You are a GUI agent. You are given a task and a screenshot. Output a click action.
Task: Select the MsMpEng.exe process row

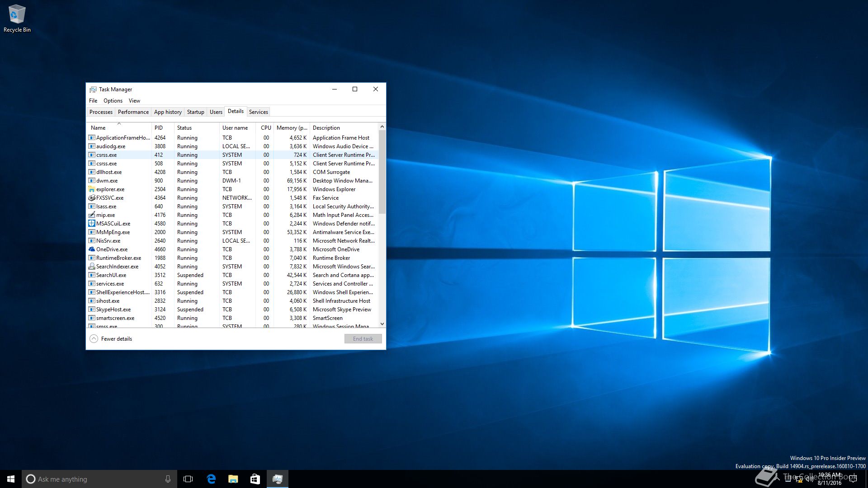tap(232, 232)
